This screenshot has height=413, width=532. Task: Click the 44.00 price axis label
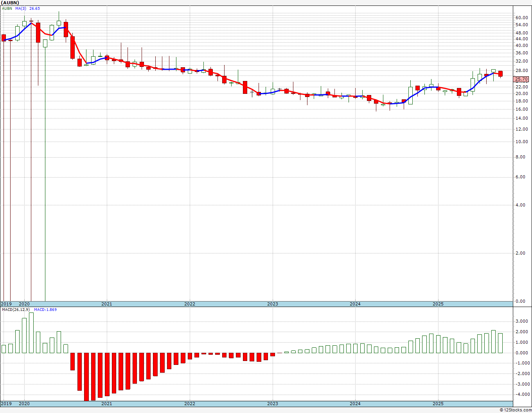pos(521,39)
